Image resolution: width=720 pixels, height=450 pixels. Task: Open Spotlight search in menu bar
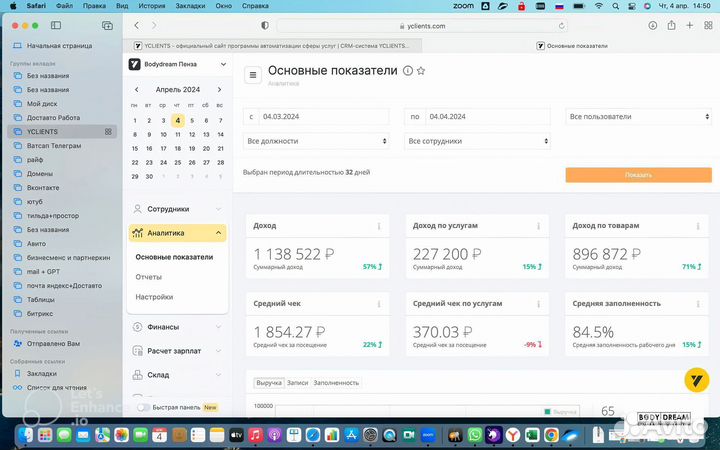pyautogui.click(x=615, y=6)
